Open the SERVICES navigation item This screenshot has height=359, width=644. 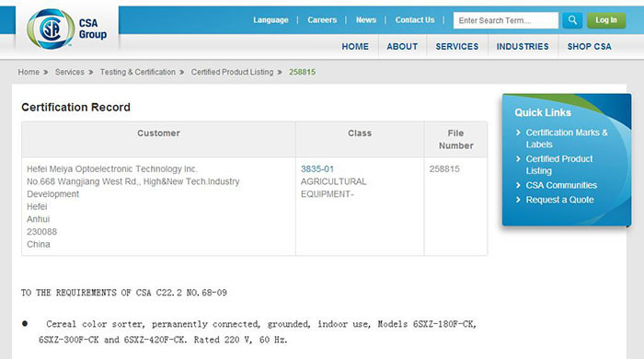(x=457, y=46)
